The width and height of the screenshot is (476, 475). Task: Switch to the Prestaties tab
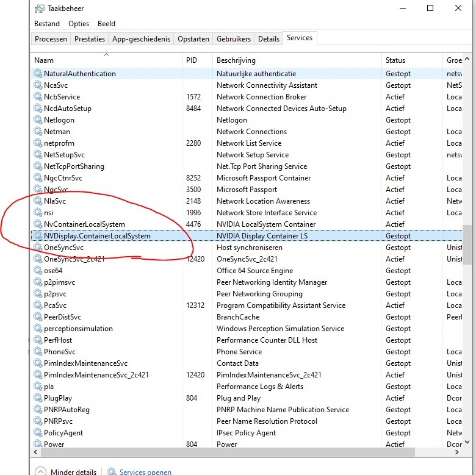90,39
